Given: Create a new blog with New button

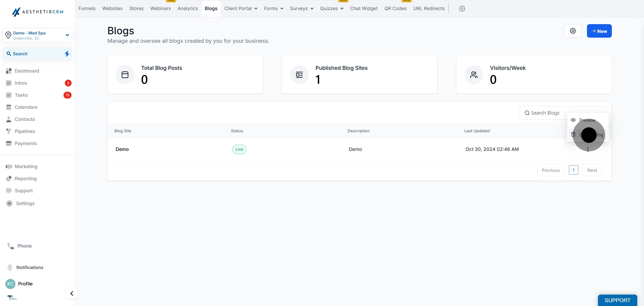Looking at the screenshot, I should (x=599, y=31).
